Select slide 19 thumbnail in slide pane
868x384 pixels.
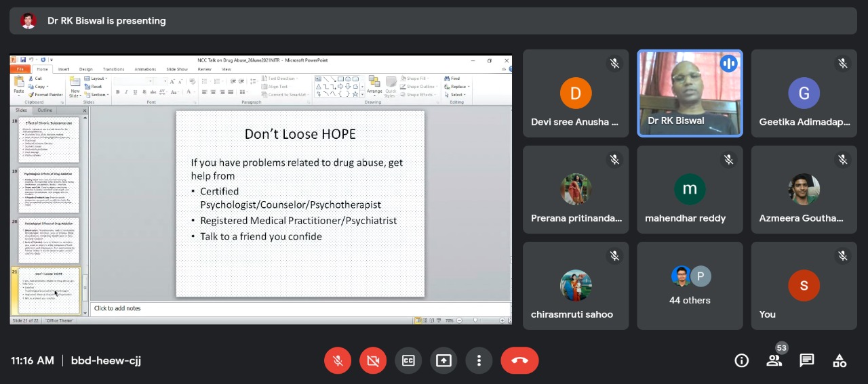point(48,190)
